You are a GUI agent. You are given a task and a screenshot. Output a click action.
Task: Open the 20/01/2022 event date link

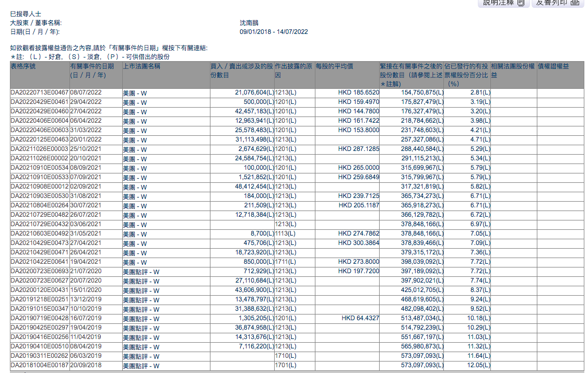tap(86, 139)
